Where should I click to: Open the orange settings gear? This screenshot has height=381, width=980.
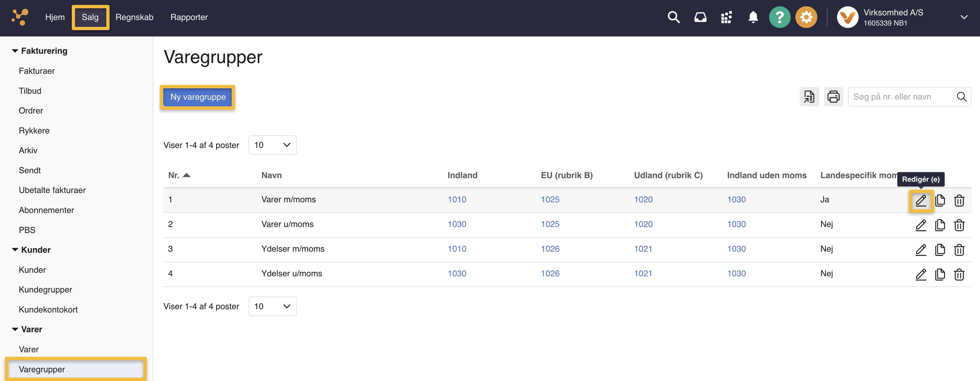pyautogui.click(x=806, y=17)
